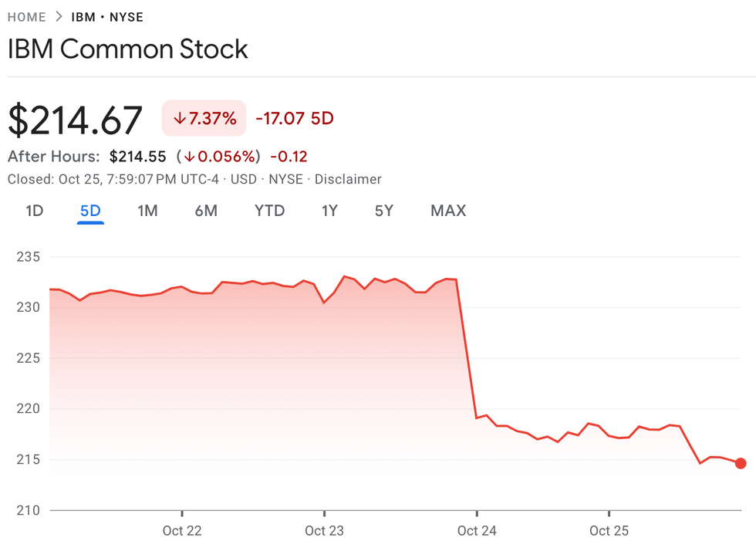
Task: Click the IBM • NYSE breadcrumb
Action: coord(107,17)
